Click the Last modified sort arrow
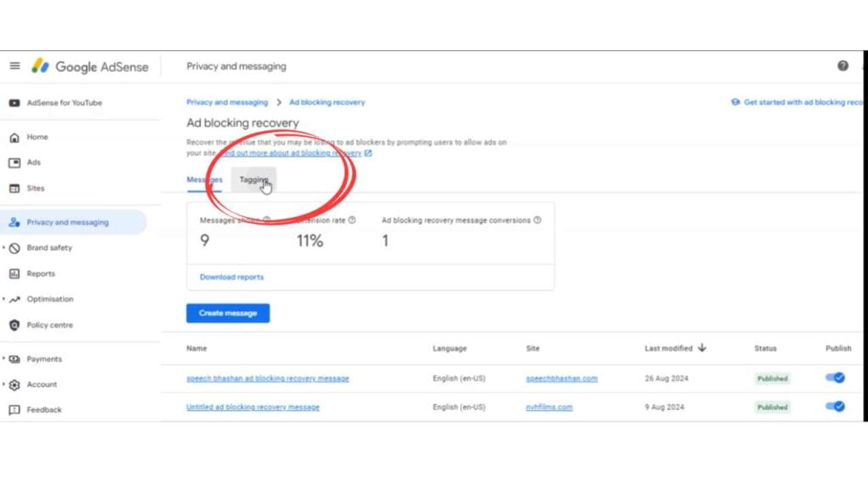 tap(702, 348)
